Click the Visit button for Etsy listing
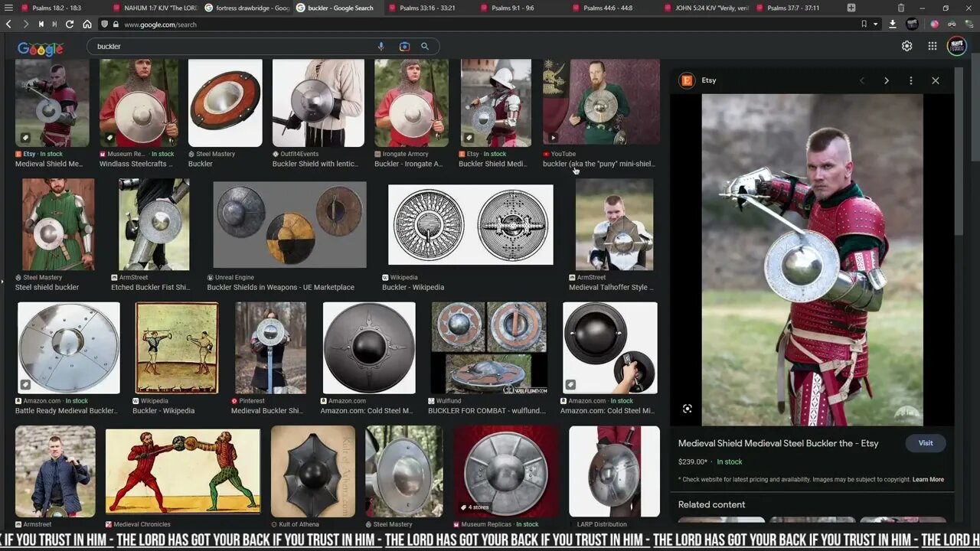980x551 pixels. 926,443
